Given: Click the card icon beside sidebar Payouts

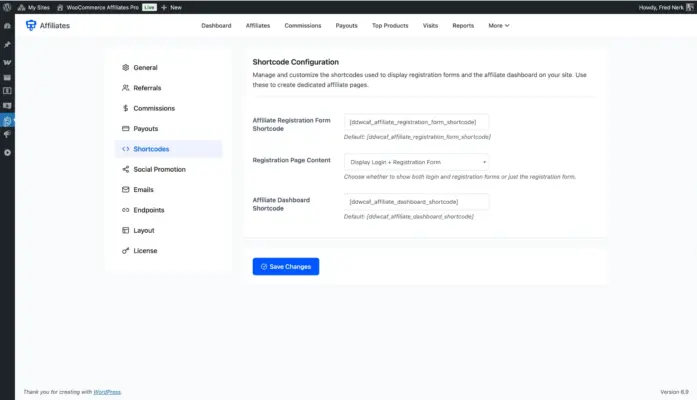Looking at the screenshot, I should click(125, 128).
